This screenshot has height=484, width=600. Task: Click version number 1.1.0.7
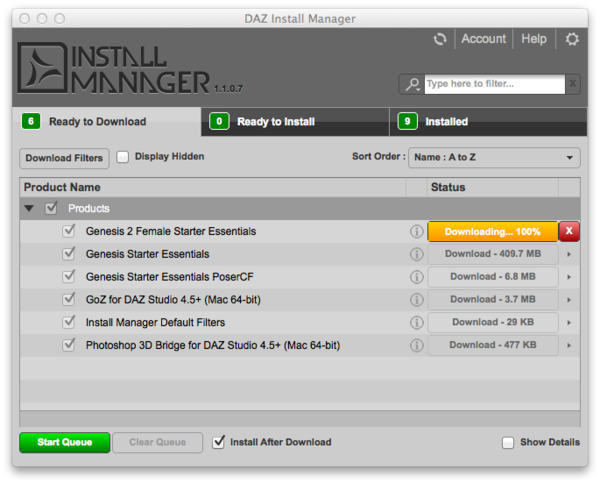228,89
